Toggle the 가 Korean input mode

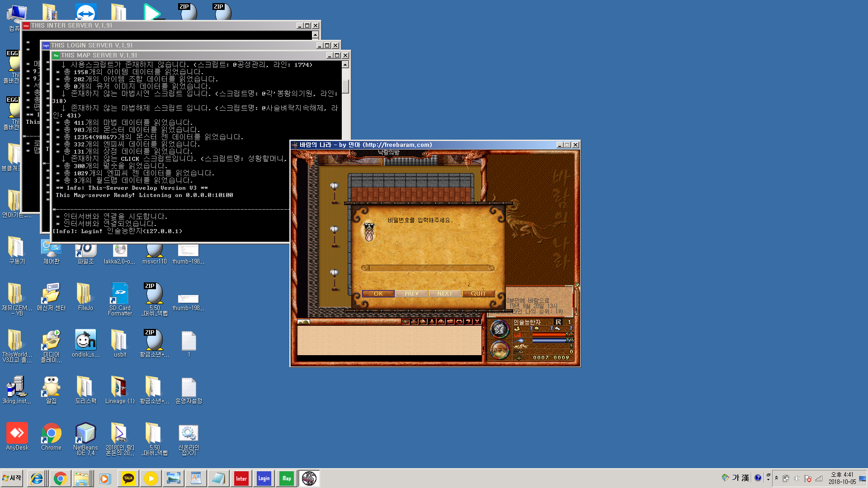coord(736,478)
